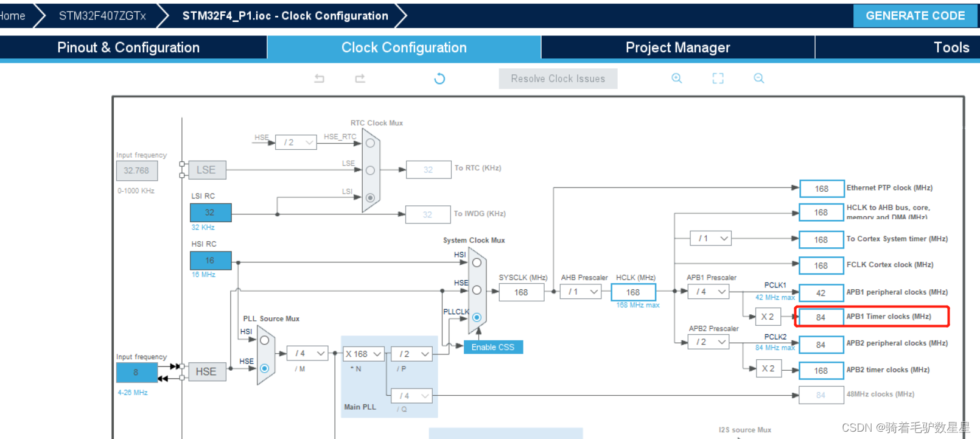The height and width of the screenshot is (439, 980).
Task: Click Resolve Clock Issues button
Action: point(558,79)
